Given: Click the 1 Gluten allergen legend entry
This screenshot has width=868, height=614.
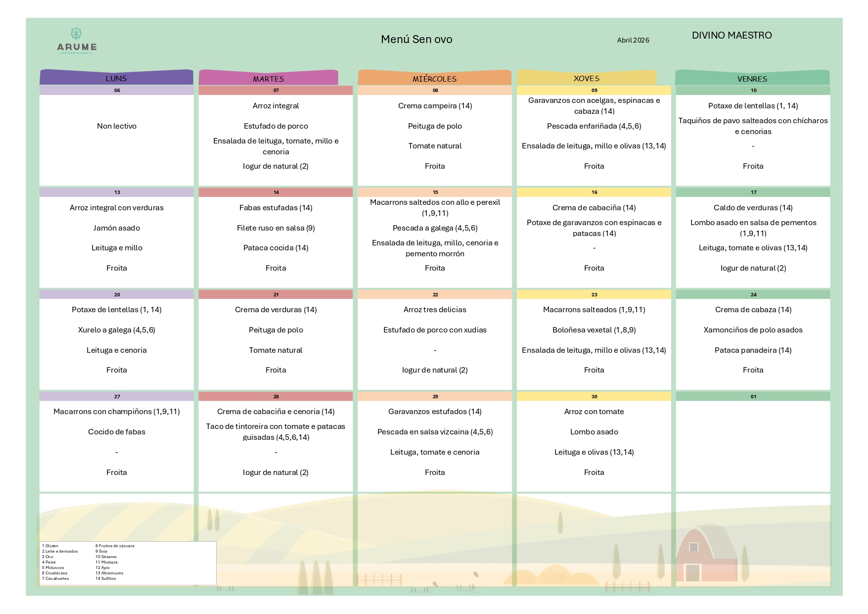Looking at the screenshot, I should pos(50,546).
